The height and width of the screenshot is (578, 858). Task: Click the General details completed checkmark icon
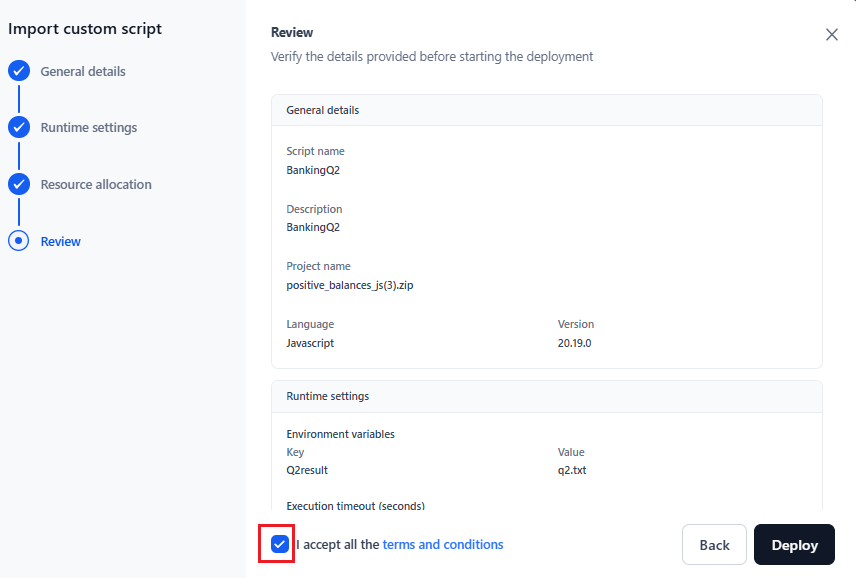[18, 71]
